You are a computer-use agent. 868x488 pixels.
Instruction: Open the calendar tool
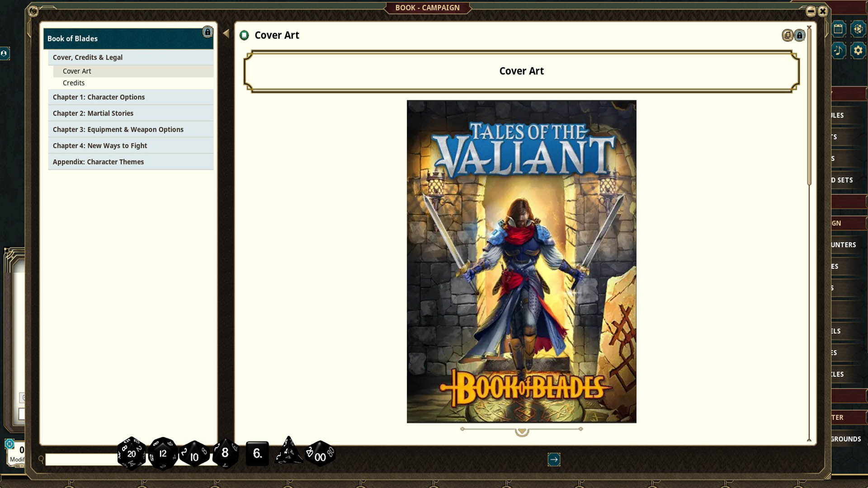(x=838, y=28)
